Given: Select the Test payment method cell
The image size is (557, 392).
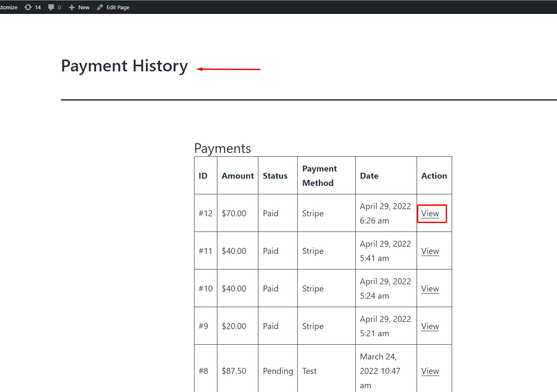Looking at the screenshot, I should click(x=309, y=371).
